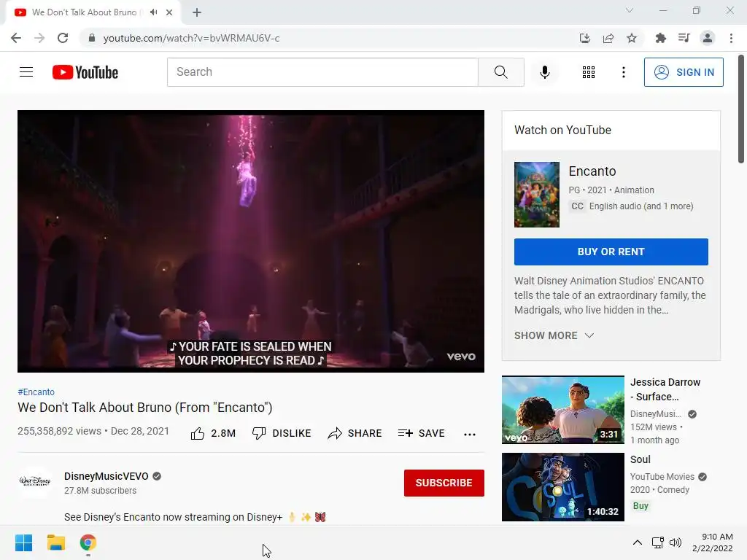Reload the page with refresh icon
Viewport: 747px width, 560px height.
tap(63, 38)
